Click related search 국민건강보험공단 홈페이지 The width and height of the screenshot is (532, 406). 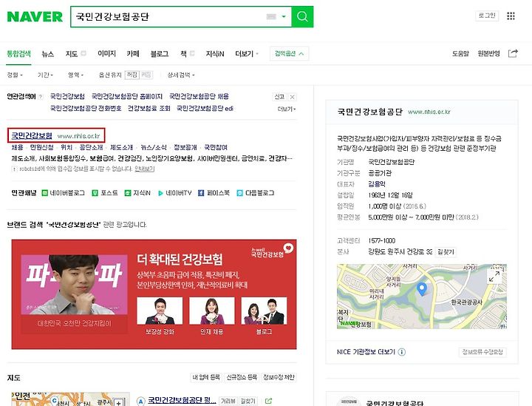pyautogui.click(x=127, y=96)
